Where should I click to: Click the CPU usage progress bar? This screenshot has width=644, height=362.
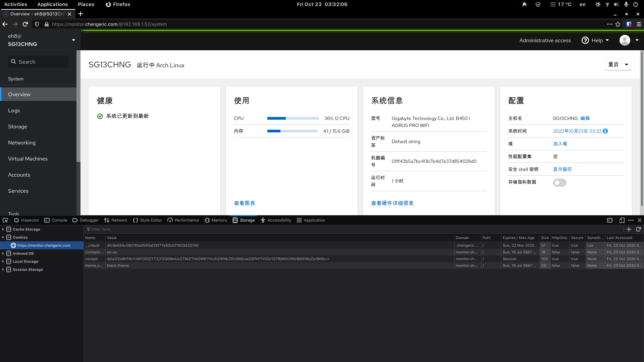point(293,118)
